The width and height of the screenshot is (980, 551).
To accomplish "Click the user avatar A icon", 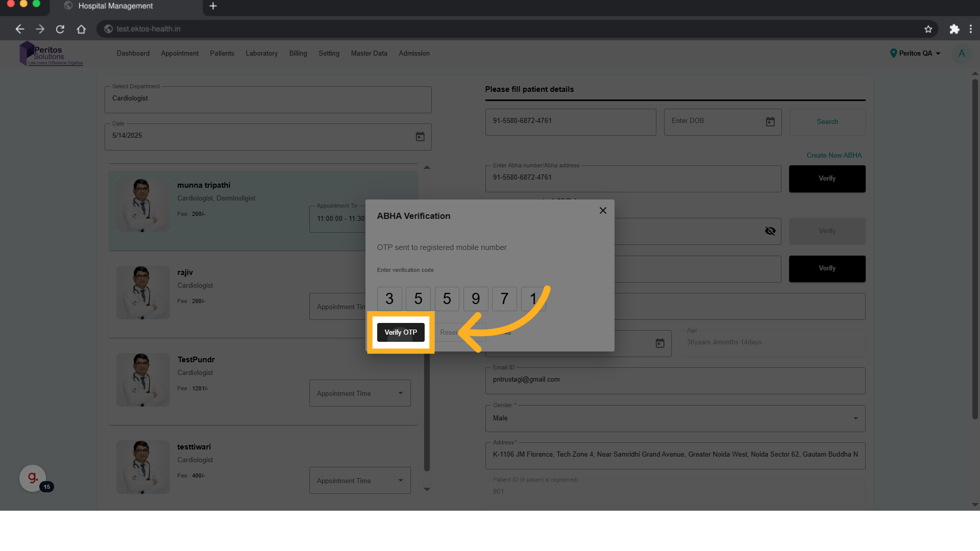I will coord(962,53).
